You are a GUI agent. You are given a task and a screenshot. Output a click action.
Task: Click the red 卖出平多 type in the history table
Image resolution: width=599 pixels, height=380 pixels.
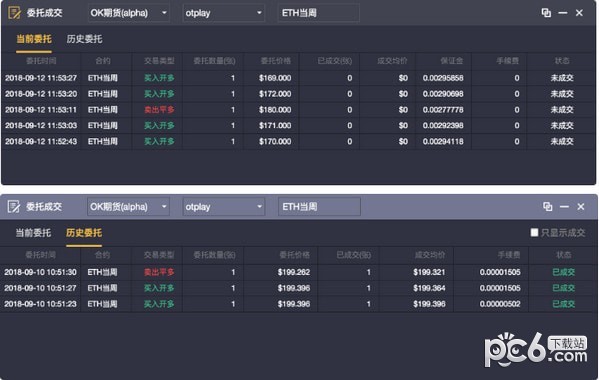[159, 272]
